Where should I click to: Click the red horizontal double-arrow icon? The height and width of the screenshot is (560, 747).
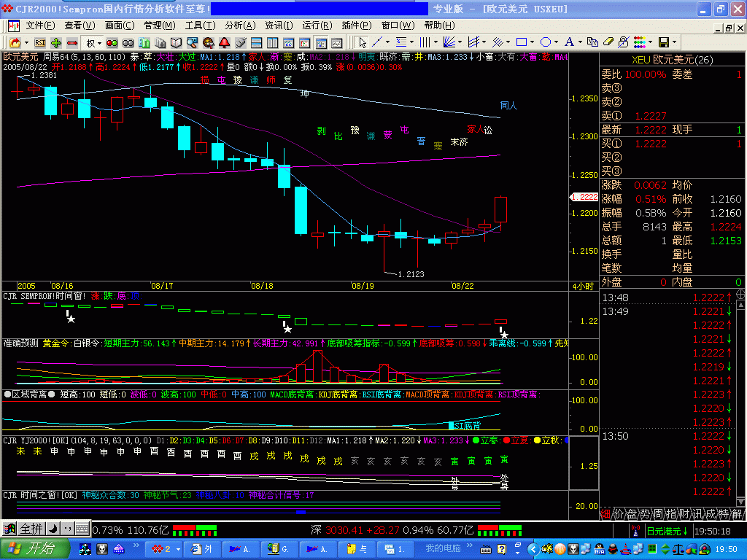pyautogui.click(x=72, y=43)
